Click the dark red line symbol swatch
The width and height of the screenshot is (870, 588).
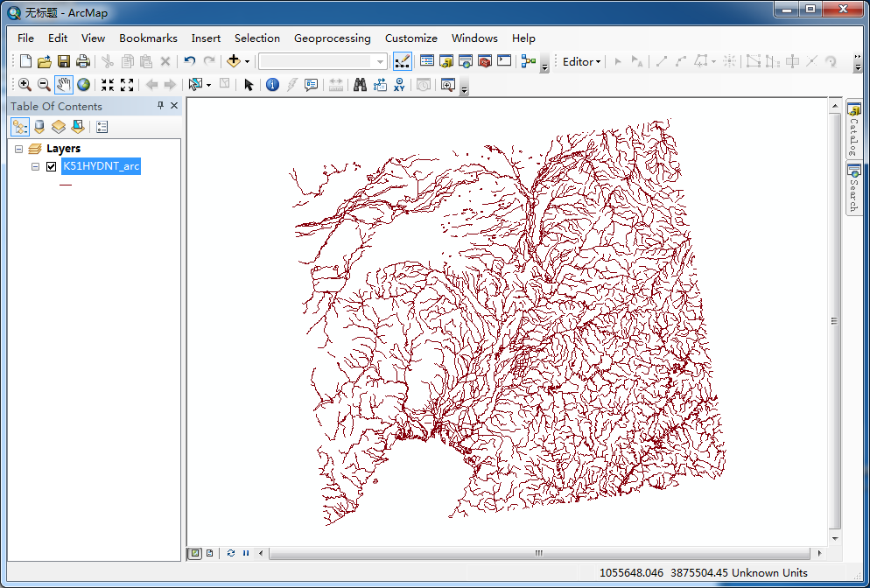coord(66,185)
